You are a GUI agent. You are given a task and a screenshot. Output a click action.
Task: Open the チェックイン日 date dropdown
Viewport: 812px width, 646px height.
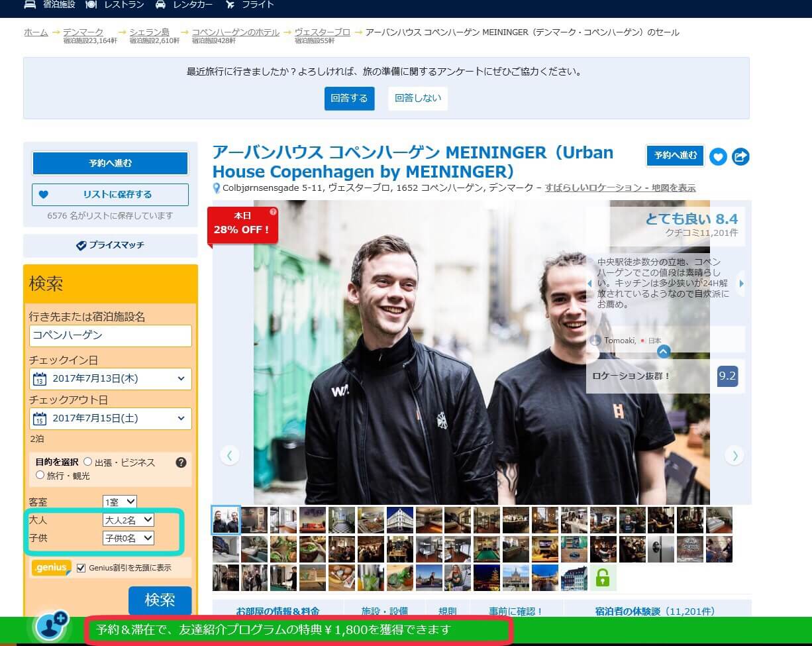(111, 379)
